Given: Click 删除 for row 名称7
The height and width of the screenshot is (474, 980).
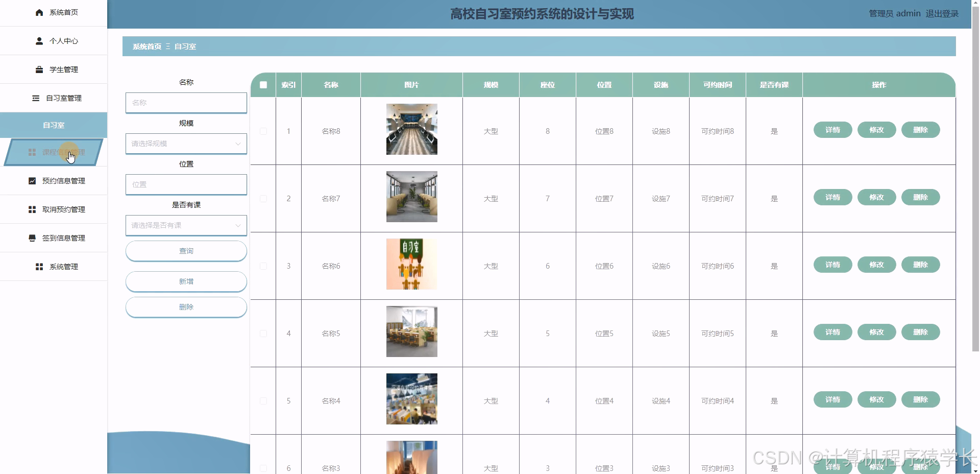Looking at the screenshot, I should [x=920, y=197].
